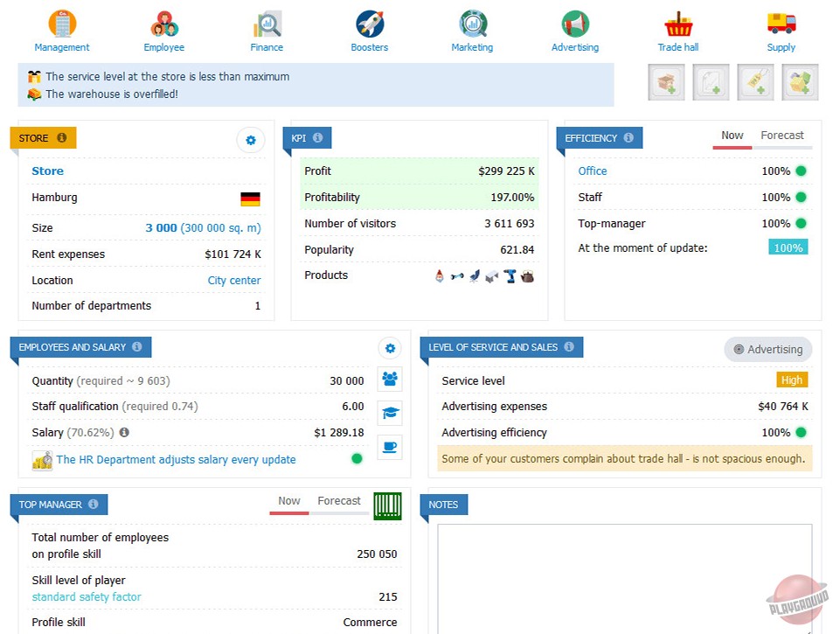
Task: Click the store size 3 000 link
Action: pyautogui.click(x=161, y=228)
